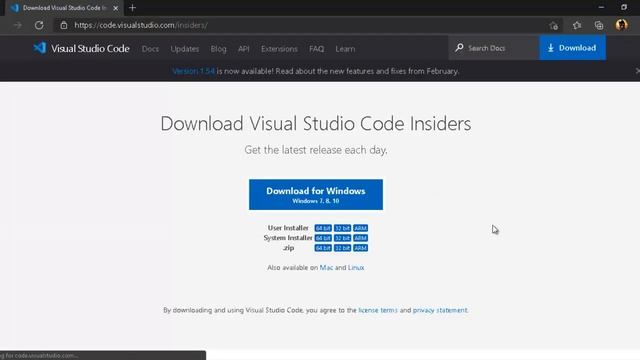Open the Learn menu item
The image size is (640, 360).
(345, 49)
